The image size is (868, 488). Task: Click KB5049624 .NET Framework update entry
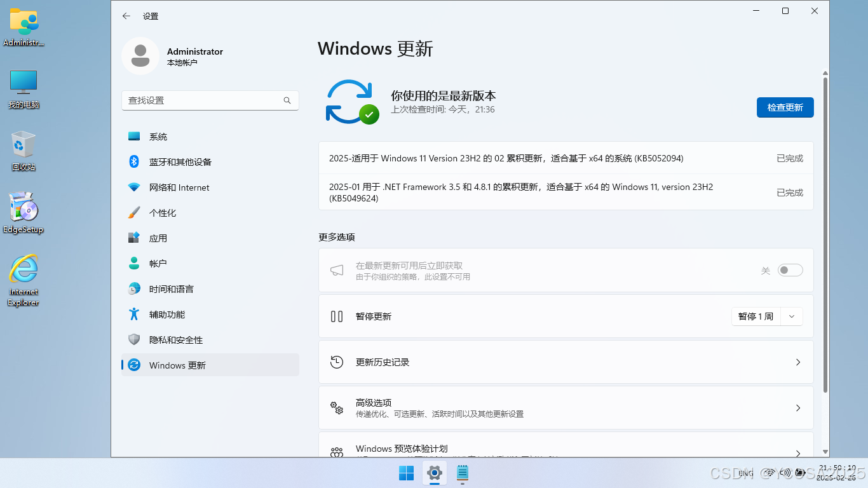(566, 193)
